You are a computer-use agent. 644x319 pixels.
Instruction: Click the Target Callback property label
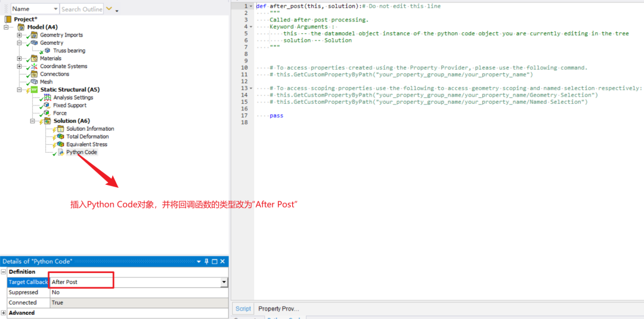pos(27,282)
